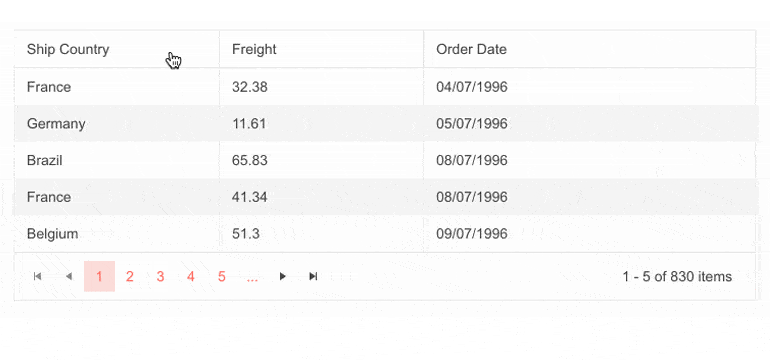The width and height of the screenshot is (770, 360).
Task: Navigate to page 3
Action: tap(161, 277)
